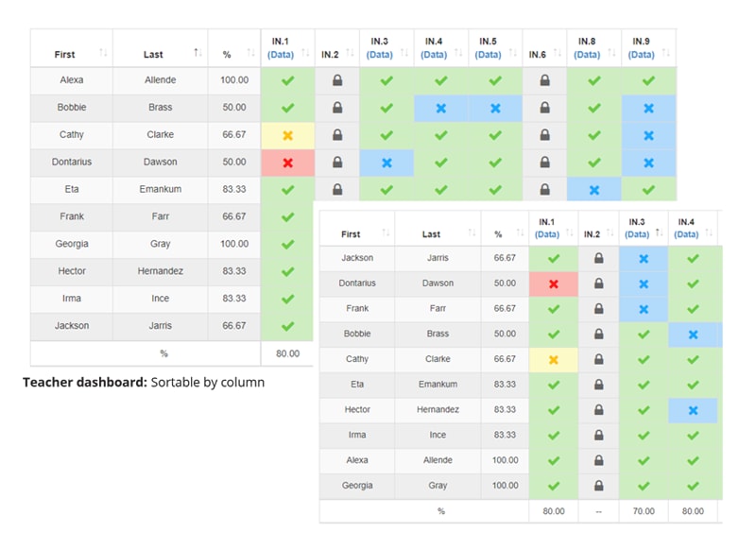
Task: Click Cathy's green checkmark in IN.5 column
Action: [495, 135]
